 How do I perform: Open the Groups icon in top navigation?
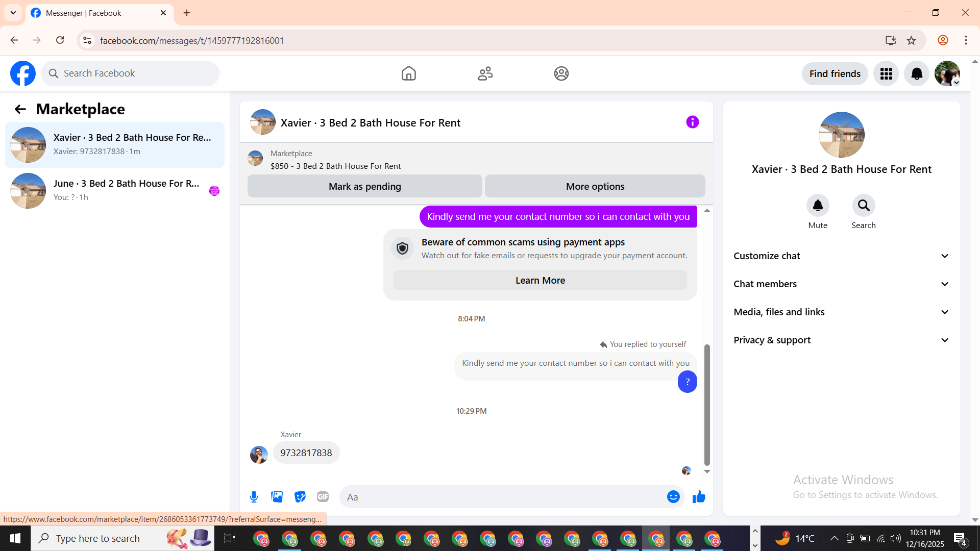[x=561, y=73]
